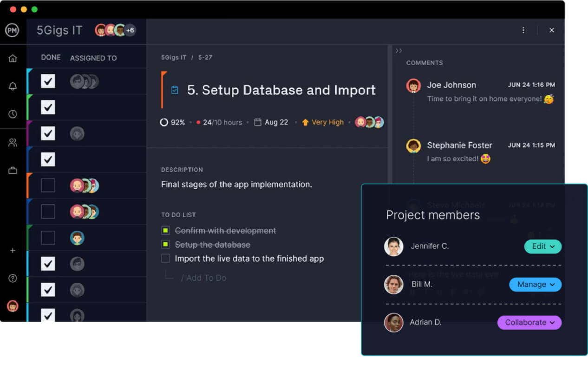Click the macOS green maximize button

pyautogui.click(x=34, y=9)
